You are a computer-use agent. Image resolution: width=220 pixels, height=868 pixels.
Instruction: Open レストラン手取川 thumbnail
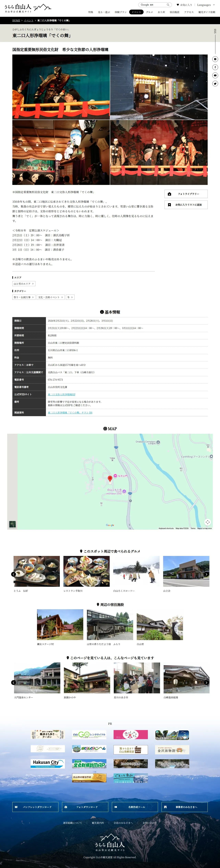pyautogui.click(x=87, y=572)
